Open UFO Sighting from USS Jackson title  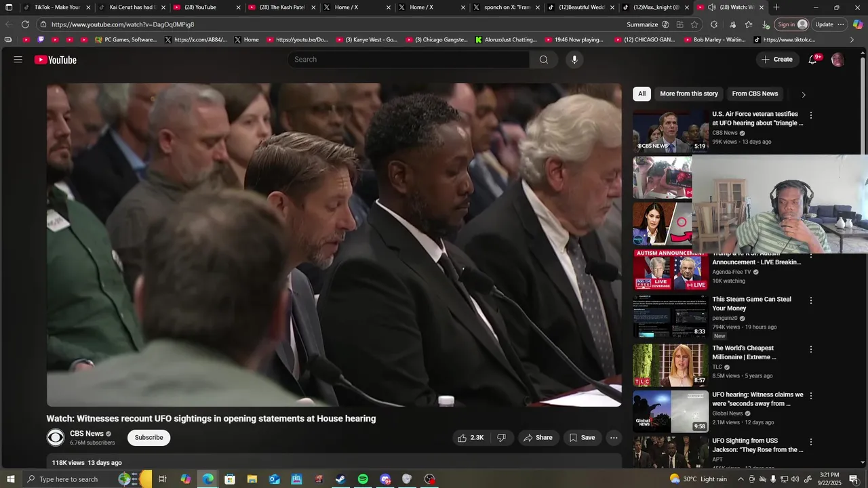click(x=757, y=445)
